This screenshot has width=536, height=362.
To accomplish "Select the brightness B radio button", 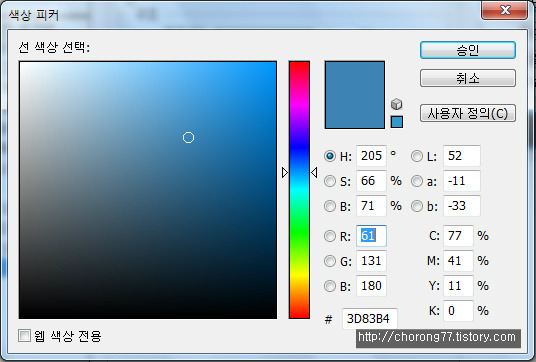I will [330, 206].
